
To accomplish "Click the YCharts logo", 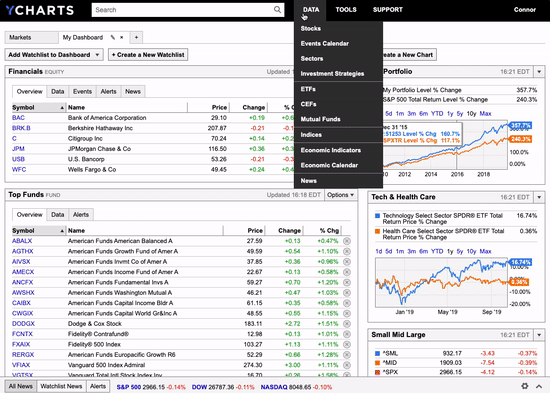I will click(40, 10).
